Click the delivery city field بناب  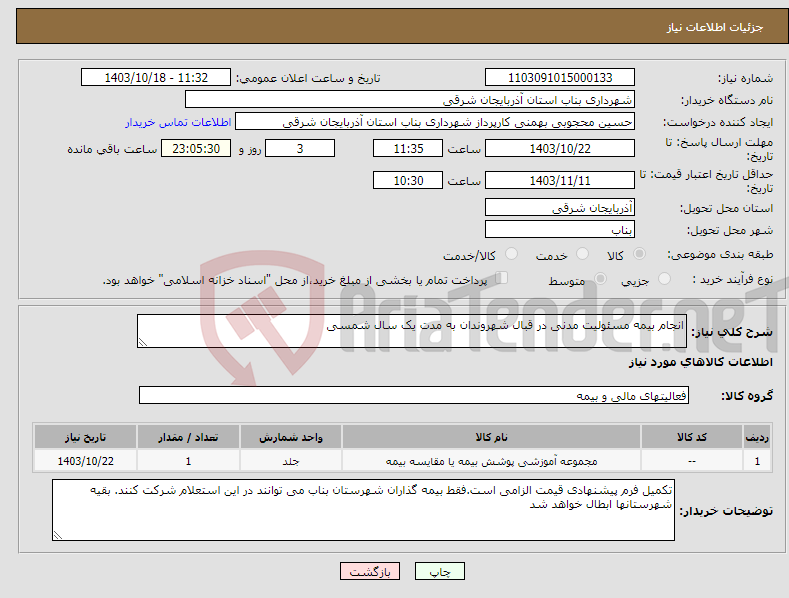(560, 229)
